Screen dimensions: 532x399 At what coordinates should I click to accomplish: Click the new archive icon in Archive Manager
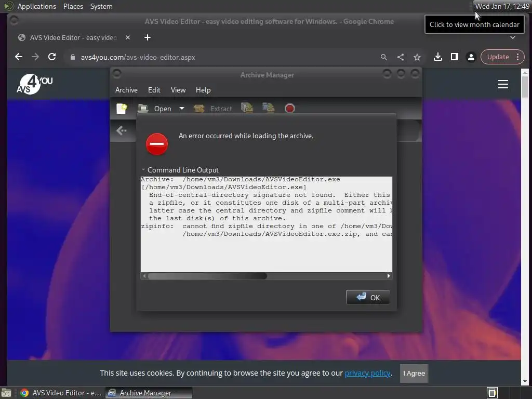(x=122, y=109)
